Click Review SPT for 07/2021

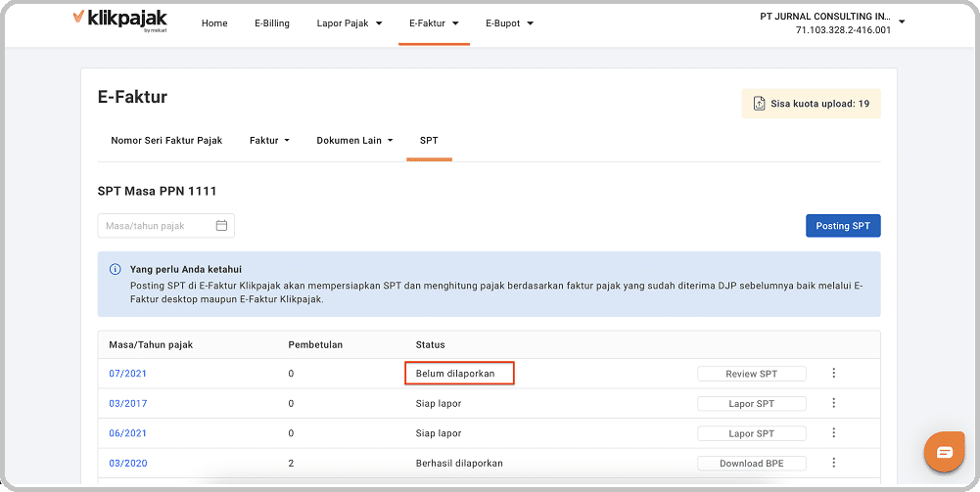click(x=751, y=374)
